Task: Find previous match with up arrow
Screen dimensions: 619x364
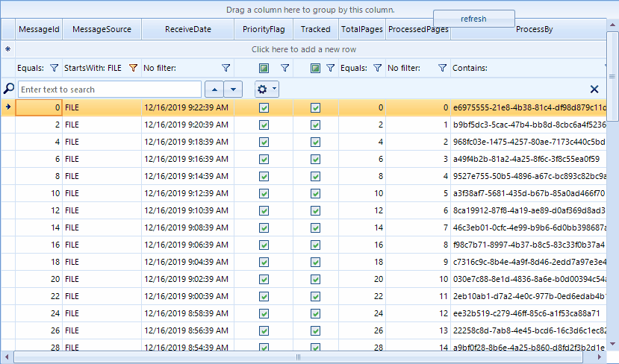Action: 214,90
